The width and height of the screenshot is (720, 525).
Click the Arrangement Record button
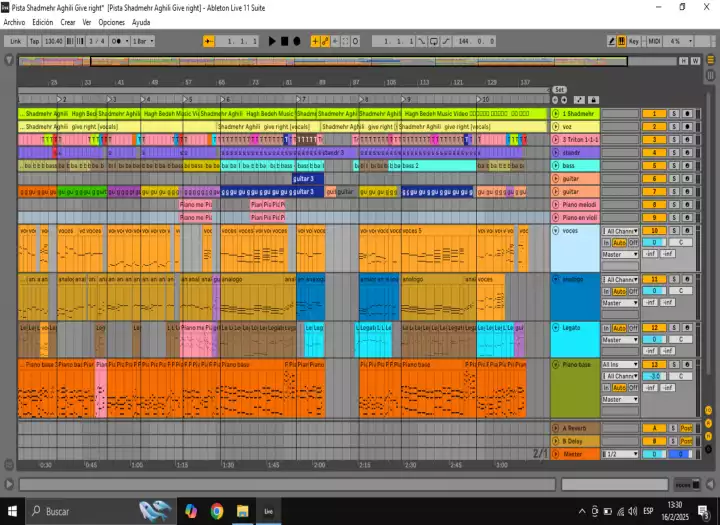click(x=297, y=41)
